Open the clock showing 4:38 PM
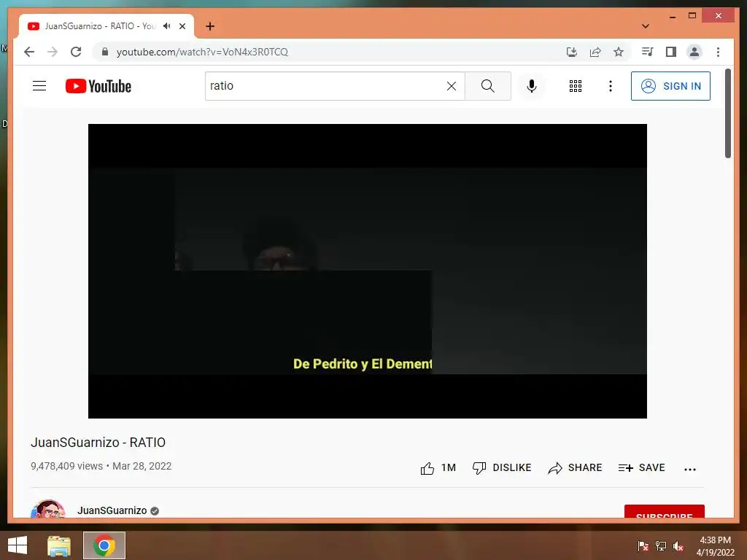Image resolution: width=747 pixels, height=560 pixels. coord(715,546)
